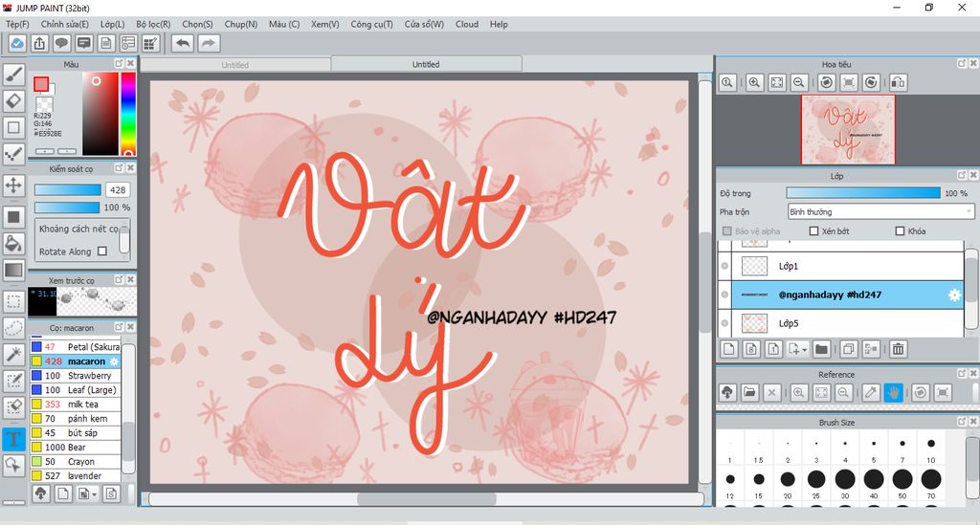Screen dimensions: 980x525
Task: Click the transparent color swatch
Action: (44, 103)
